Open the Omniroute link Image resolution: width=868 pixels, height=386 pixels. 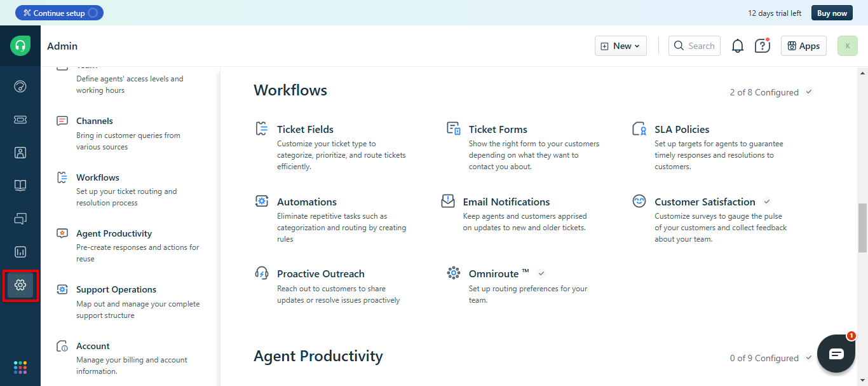click(499, 273)
